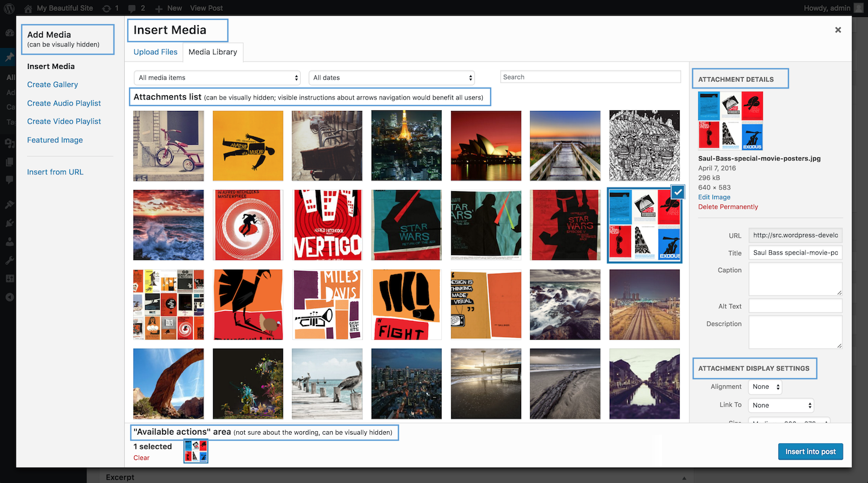Select the wooden boardwalk sunset thumbnail
Image resolution: width=868 pixels, height=483 pixels.
[x=565, y=146]
